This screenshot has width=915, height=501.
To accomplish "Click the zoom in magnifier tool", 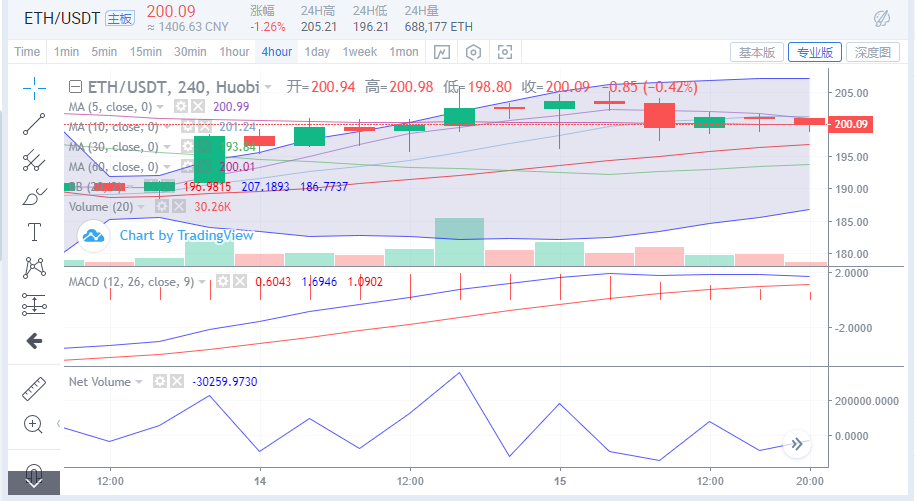I will pyautogui.click(x=33, y=425).
